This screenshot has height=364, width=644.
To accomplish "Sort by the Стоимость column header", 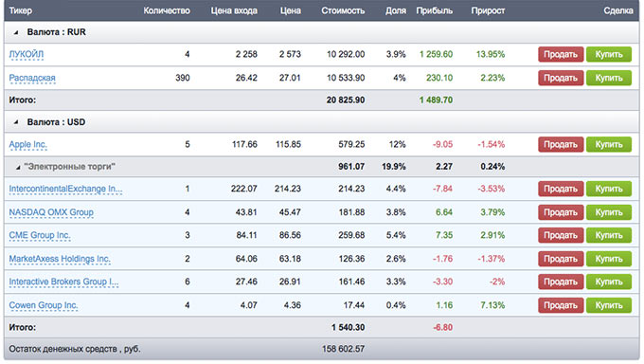I will click(x=343, y=10).
